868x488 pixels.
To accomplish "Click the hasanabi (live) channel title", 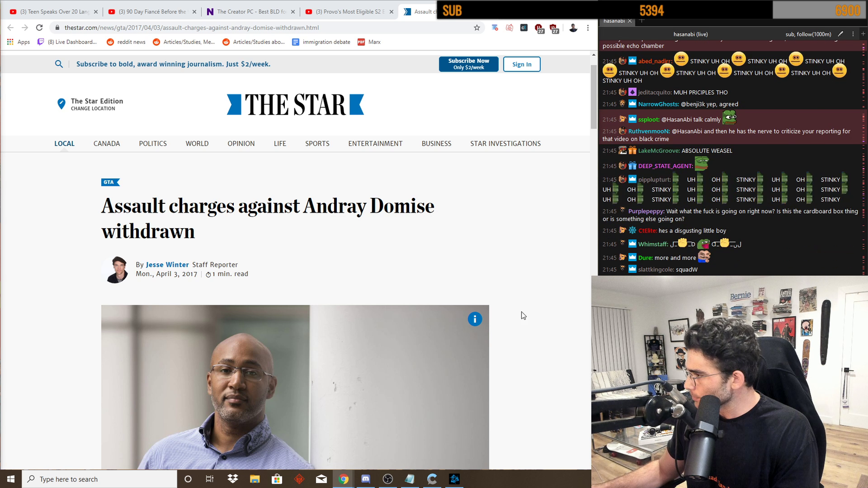I will 691,34.
